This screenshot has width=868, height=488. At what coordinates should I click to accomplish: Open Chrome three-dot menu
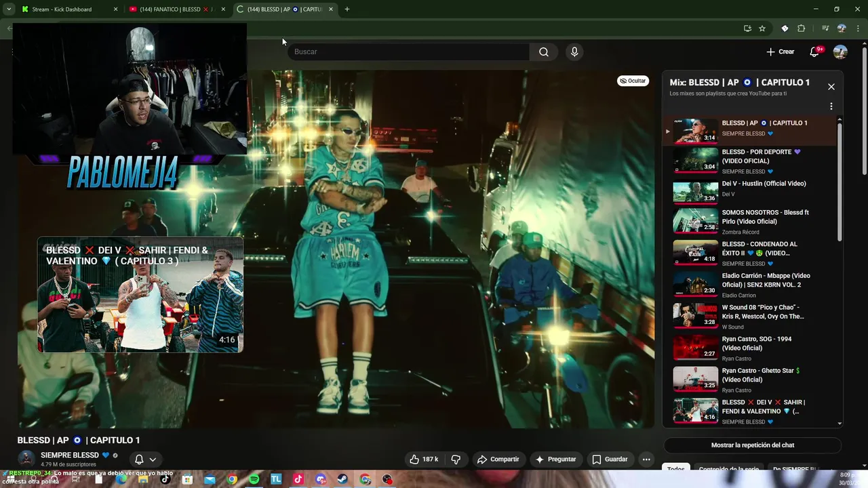tap(858, 28)
